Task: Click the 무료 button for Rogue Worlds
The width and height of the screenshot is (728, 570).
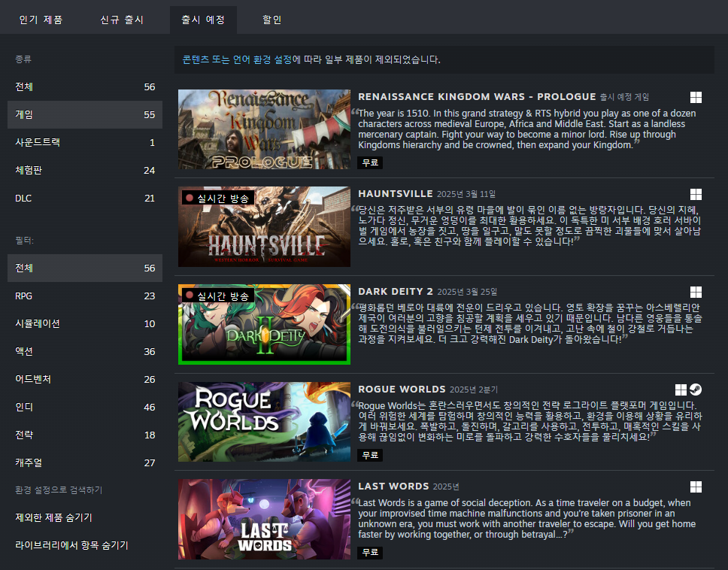Action: point(370,455)
